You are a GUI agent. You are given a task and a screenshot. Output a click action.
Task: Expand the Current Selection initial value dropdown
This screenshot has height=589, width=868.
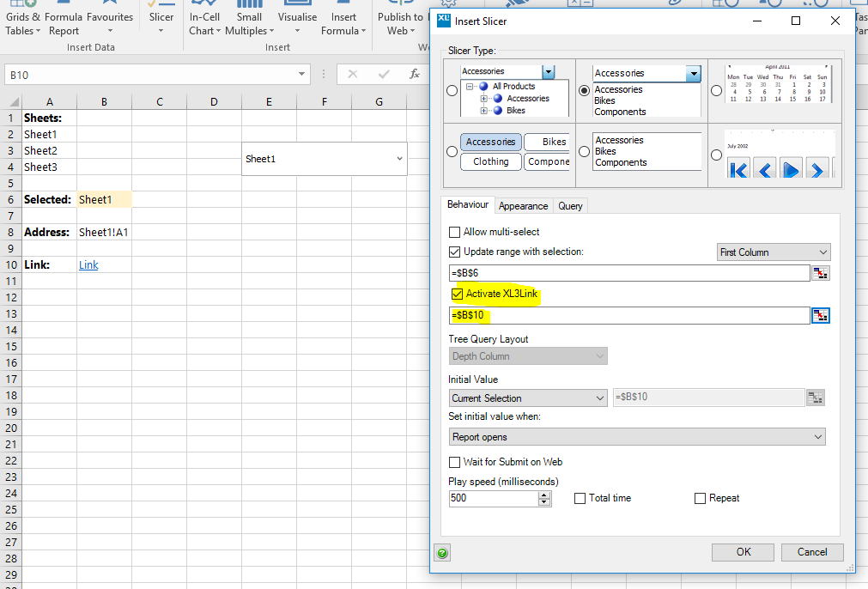528,398
